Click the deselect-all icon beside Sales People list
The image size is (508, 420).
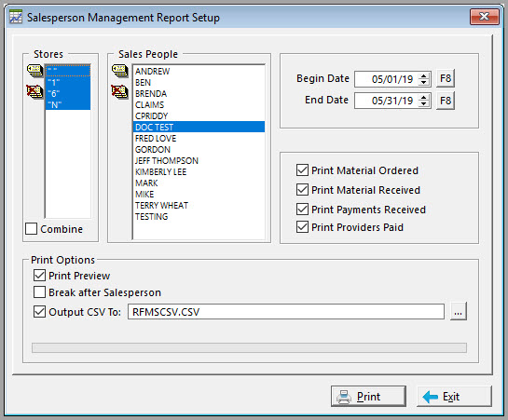119,91
